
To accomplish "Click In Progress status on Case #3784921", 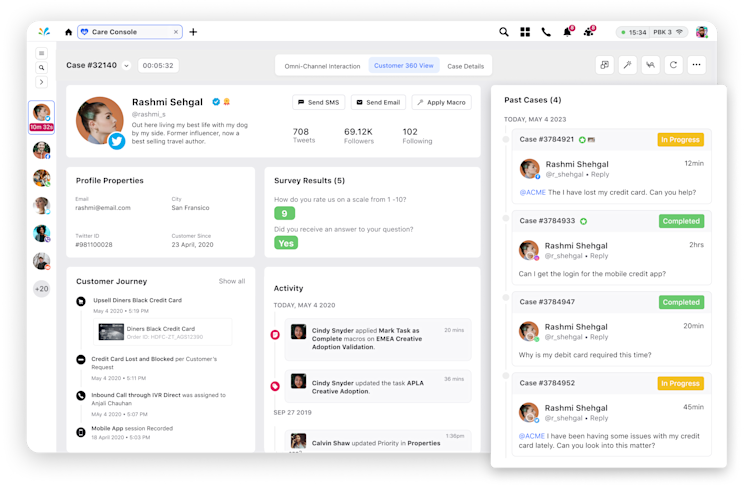I will tap(680, 140).
